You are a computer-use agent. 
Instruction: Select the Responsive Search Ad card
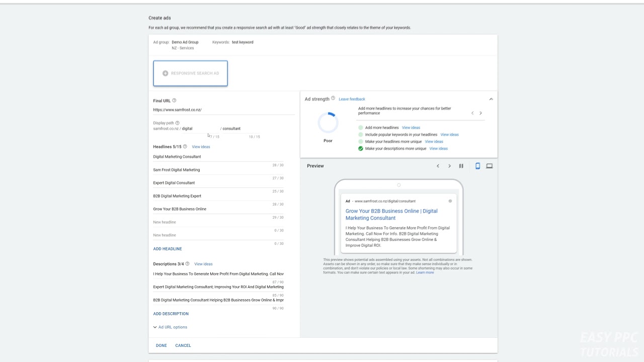(x=190, y=73)
